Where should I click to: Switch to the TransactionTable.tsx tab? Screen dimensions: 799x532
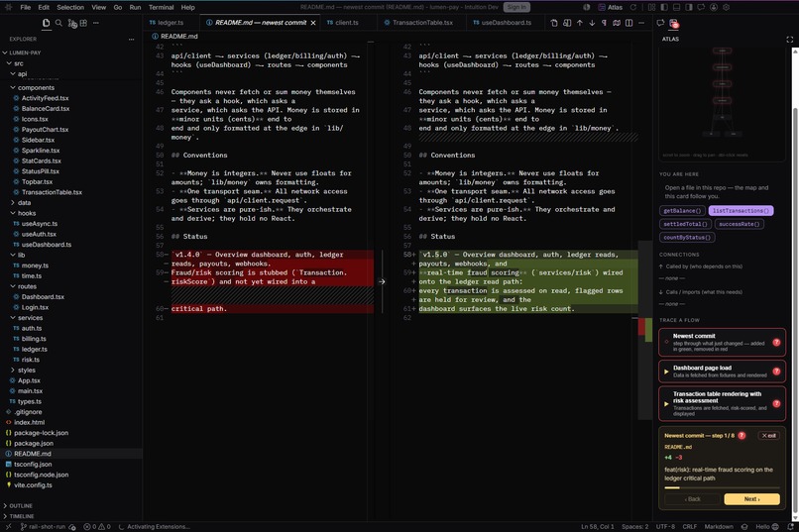point(422,23)
